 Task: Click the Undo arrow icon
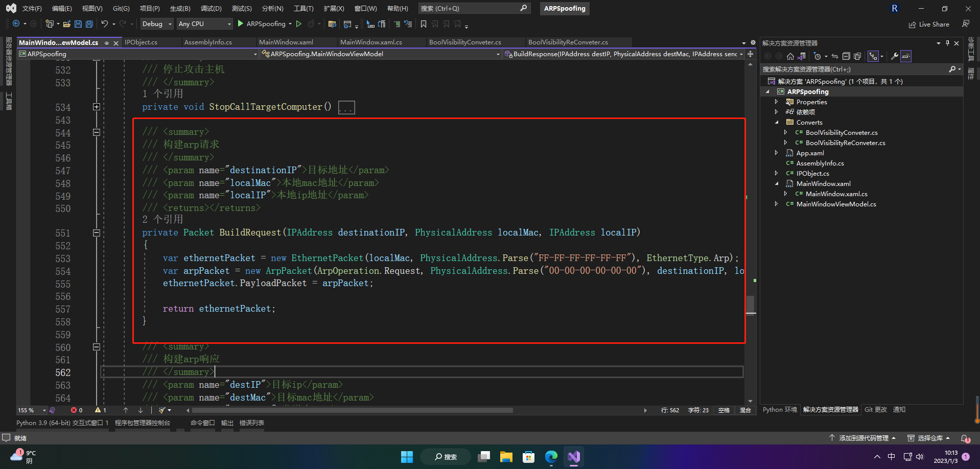(105, 24)
